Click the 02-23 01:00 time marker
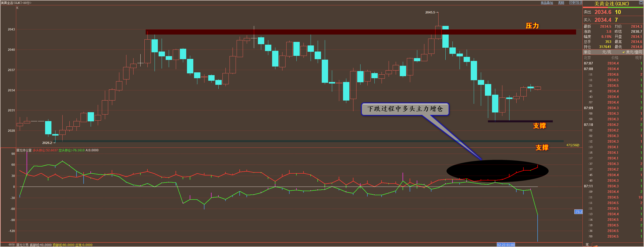 (506, 245)
